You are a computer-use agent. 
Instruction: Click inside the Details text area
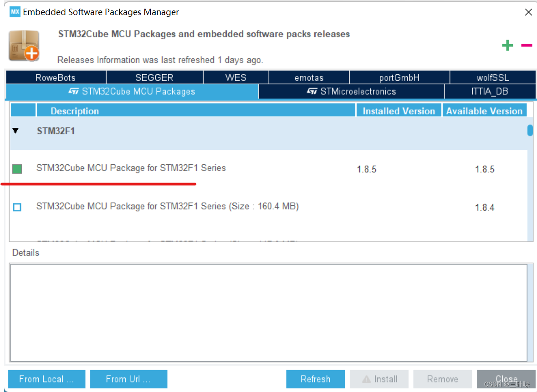269,313
